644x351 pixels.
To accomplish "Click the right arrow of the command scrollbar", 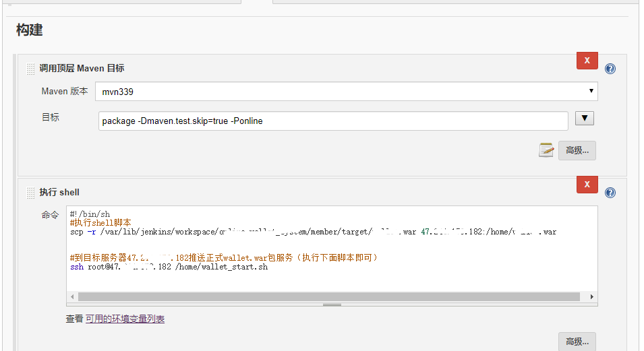I will pyautogui.click(x=592, y=296).
